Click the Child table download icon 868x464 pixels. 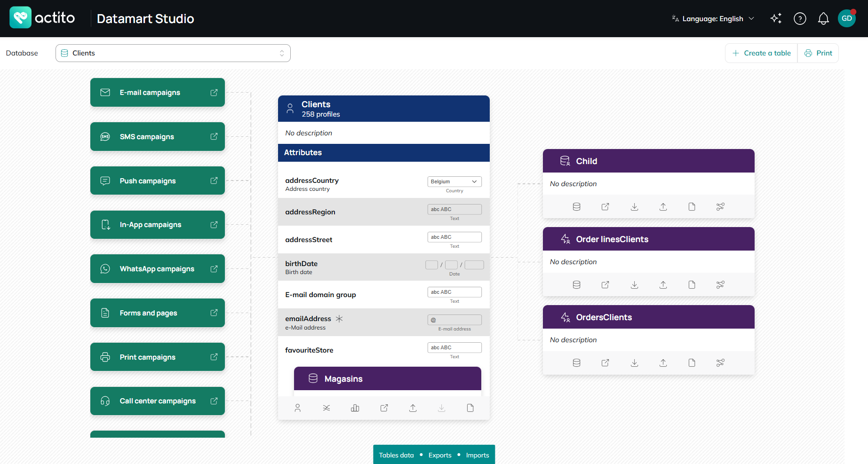click(634, 207)
